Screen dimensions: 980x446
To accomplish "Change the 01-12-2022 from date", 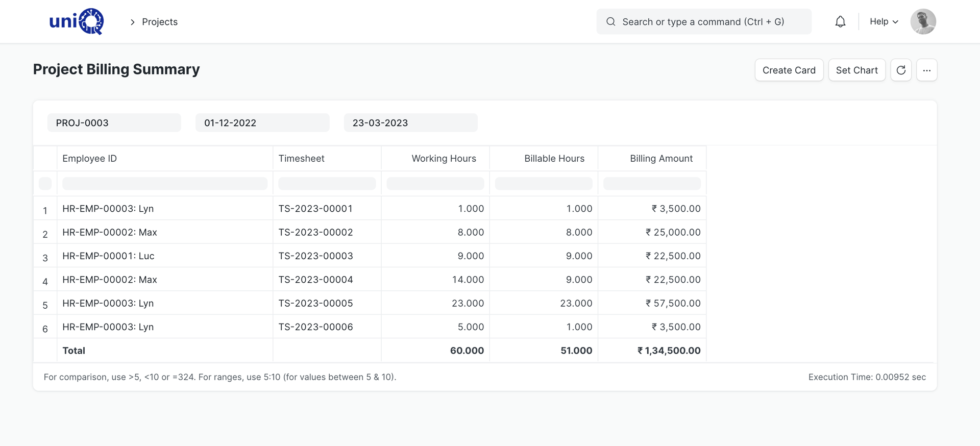I will coord(262,122).
